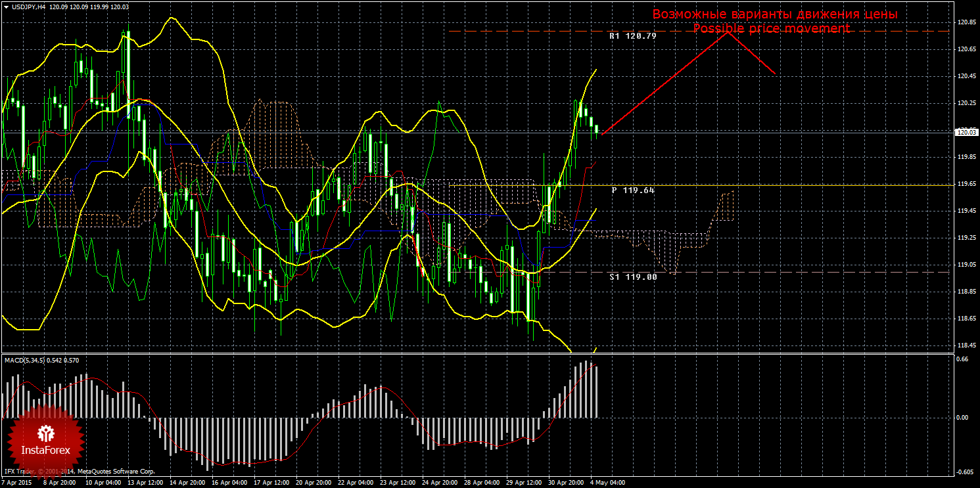
Task: Click the Russian 'Возможные варианты движения цены' caption
Action: pyautogui.click(x=775, y=14)
